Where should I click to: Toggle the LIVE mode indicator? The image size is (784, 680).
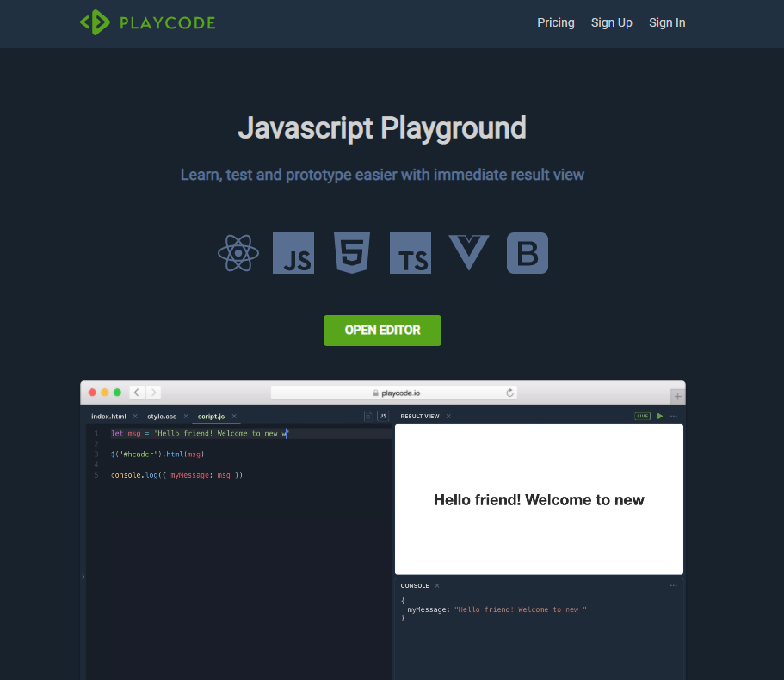coord(642,416)
